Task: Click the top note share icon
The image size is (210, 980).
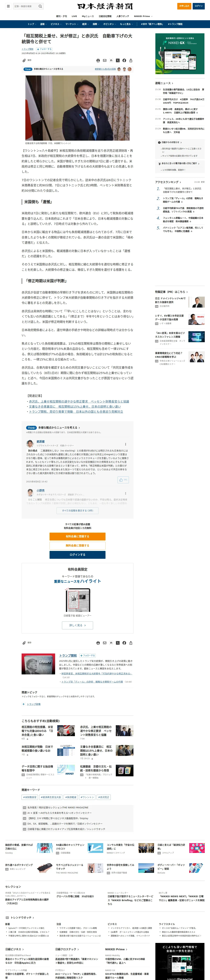Action: (111, 60)
